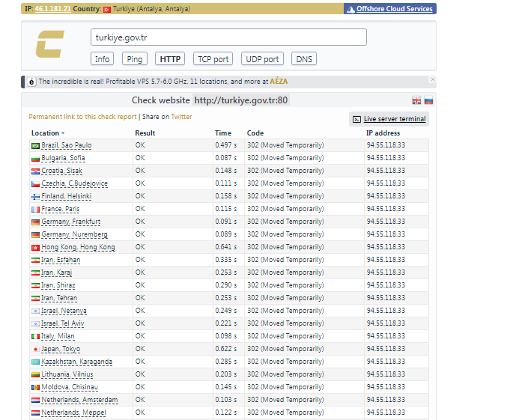
Task: Open the DNS check tab
Action: pyautogui.click(x=304, y=59)
